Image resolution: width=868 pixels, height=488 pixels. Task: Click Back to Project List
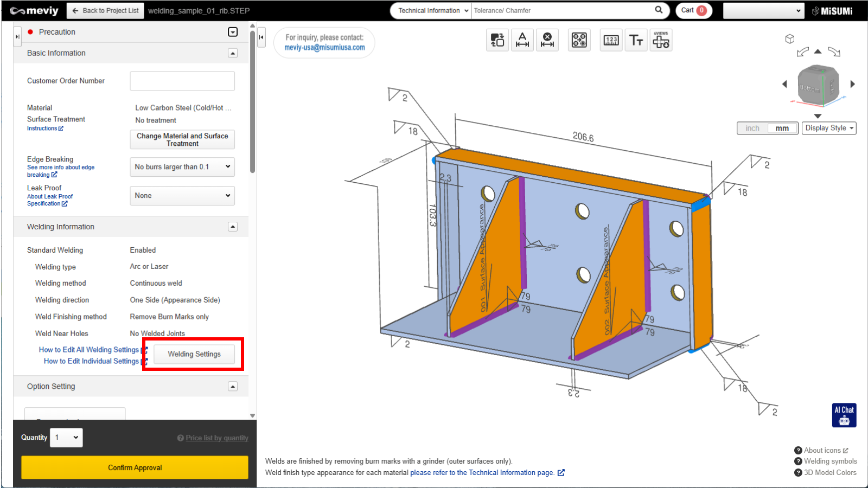point(105,10)
